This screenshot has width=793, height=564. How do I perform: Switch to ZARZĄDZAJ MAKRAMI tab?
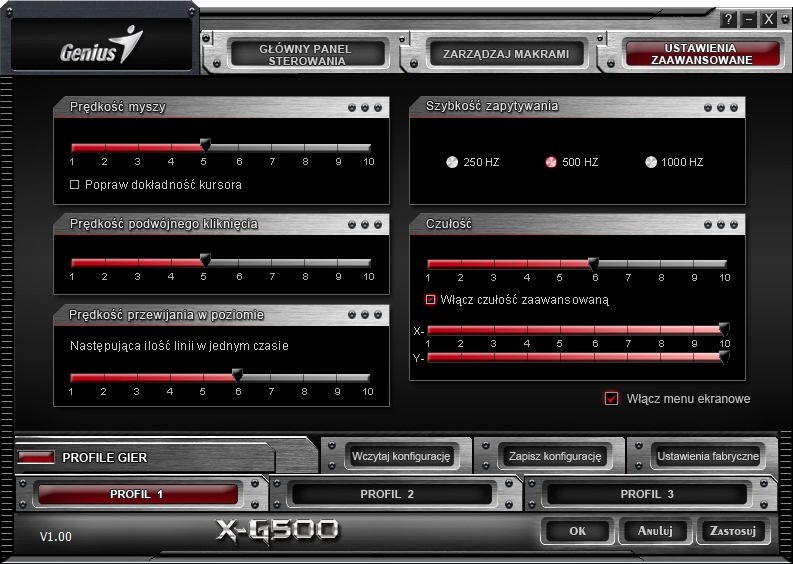click(x=506, y=54)
